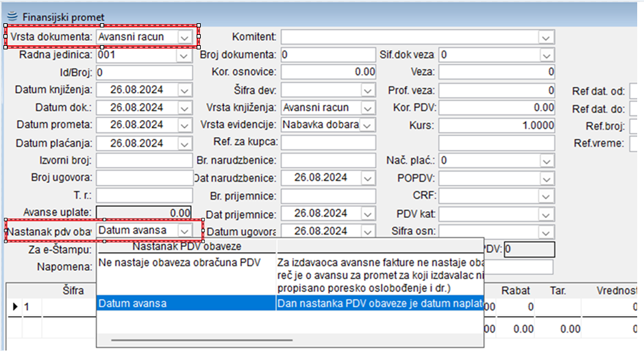Open Datum knjiženja date picker arrow
The image size is (644, 351).
click(184, 90)
